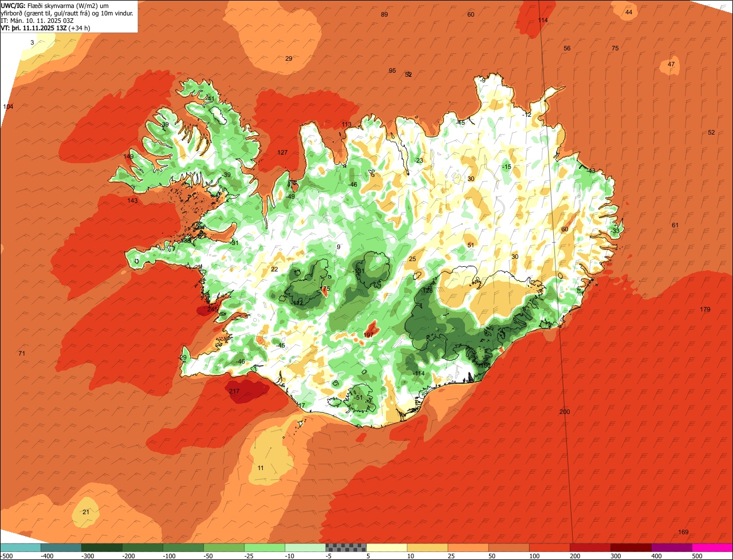This screenshot has width=733, height=560.
Task: Click the value 56 on the map
Action: click(567, 48)
